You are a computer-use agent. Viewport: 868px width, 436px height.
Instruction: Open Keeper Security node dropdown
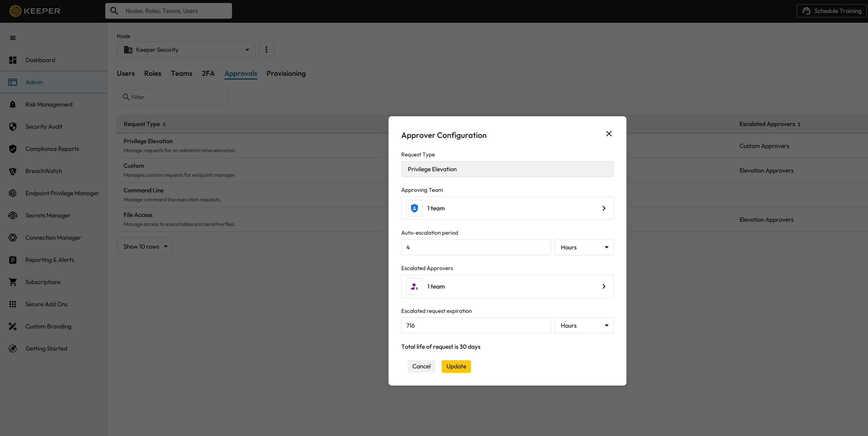(x=186, y=49)
